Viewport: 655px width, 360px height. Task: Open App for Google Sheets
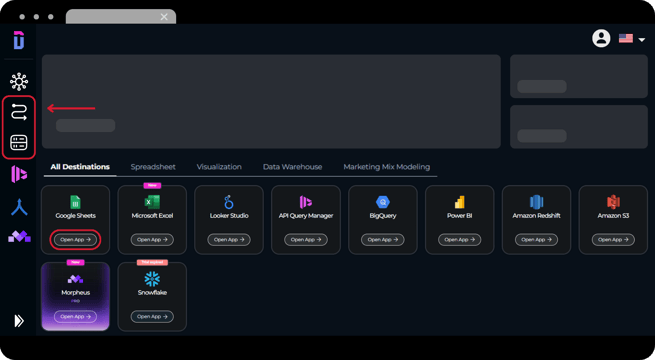pos(75,240)
